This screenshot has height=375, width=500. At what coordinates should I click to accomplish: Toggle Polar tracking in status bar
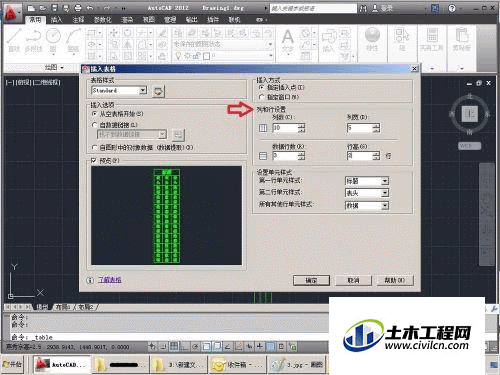coord(196,347)
